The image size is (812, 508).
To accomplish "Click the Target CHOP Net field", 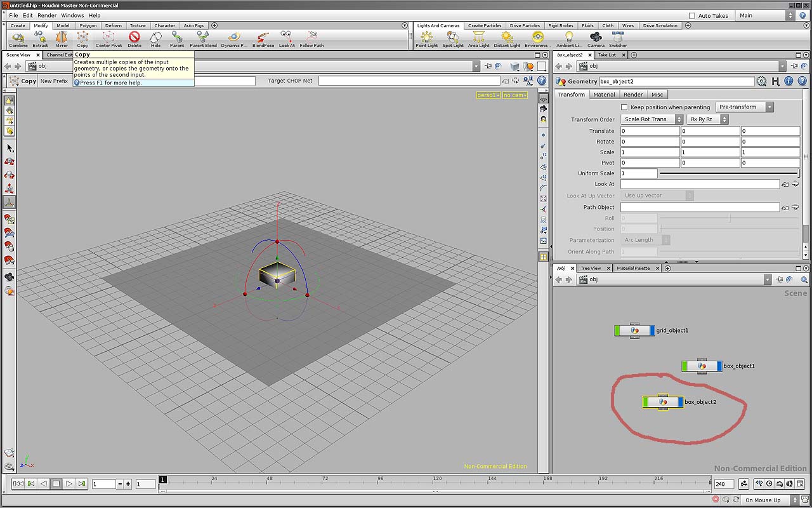I will (409, 81).
